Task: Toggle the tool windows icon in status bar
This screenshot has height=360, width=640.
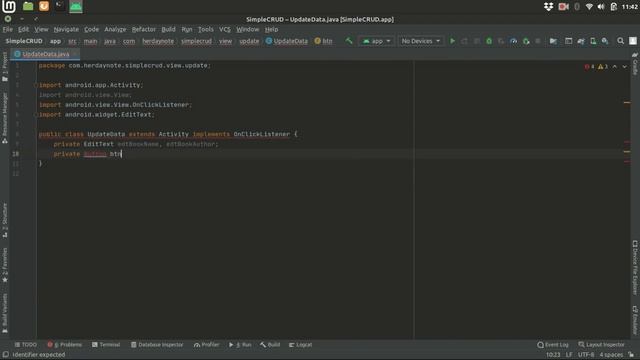Action: pos(6,355)
